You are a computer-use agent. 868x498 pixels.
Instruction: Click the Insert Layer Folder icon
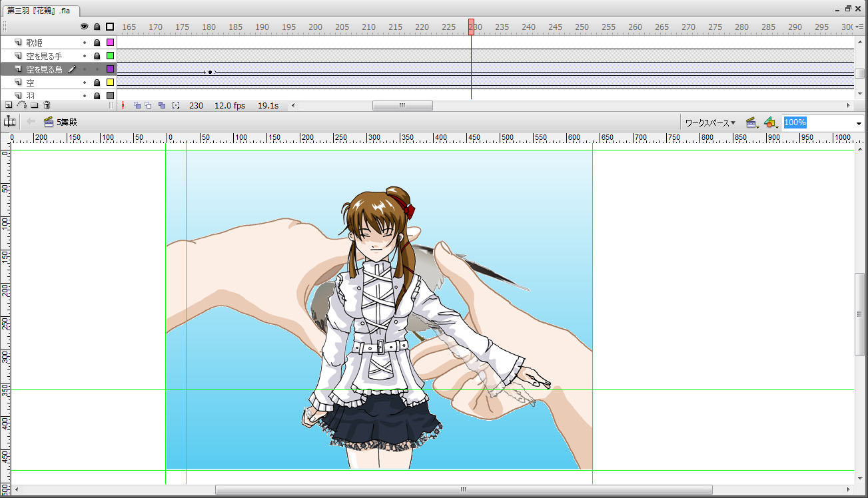tap(34, 105)
